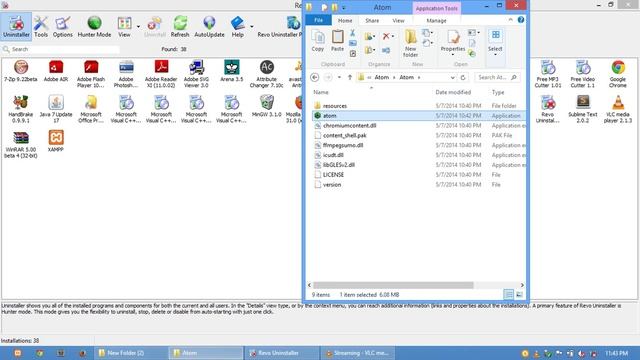Click Copy in the explorer ribbon
The width and height of the screenshot is (640, 360).
318,41
